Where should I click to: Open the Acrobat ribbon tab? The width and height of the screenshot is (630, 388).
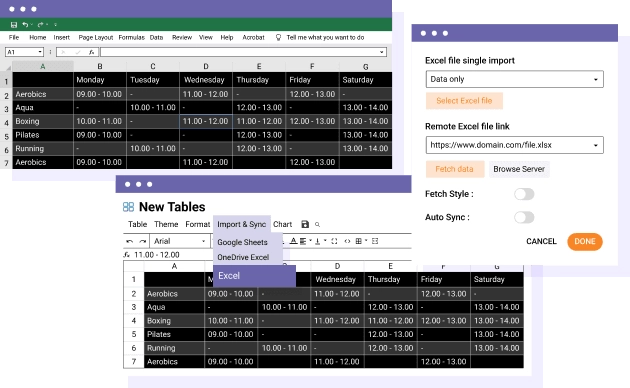[x=253, y=37]
